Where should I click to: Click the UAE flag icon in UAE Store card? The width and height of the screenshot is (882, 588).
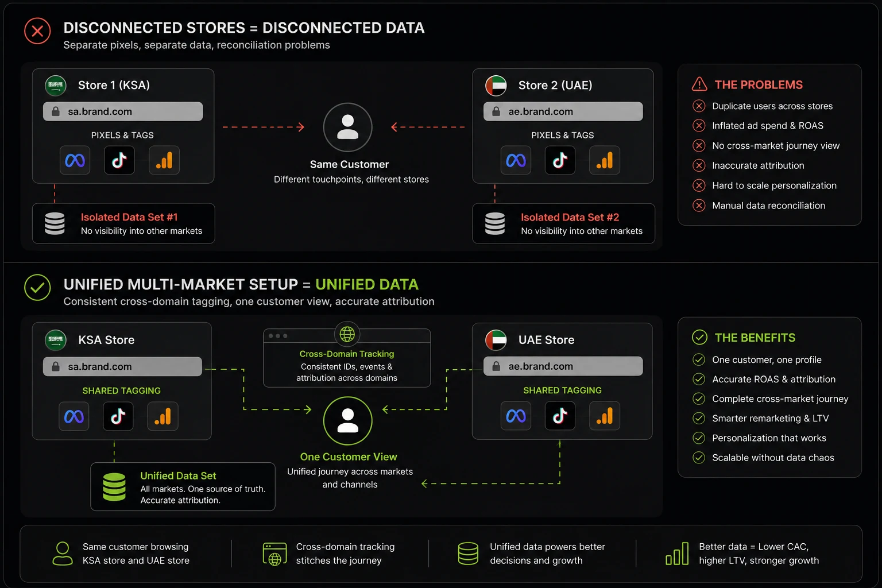coord(496,340)
